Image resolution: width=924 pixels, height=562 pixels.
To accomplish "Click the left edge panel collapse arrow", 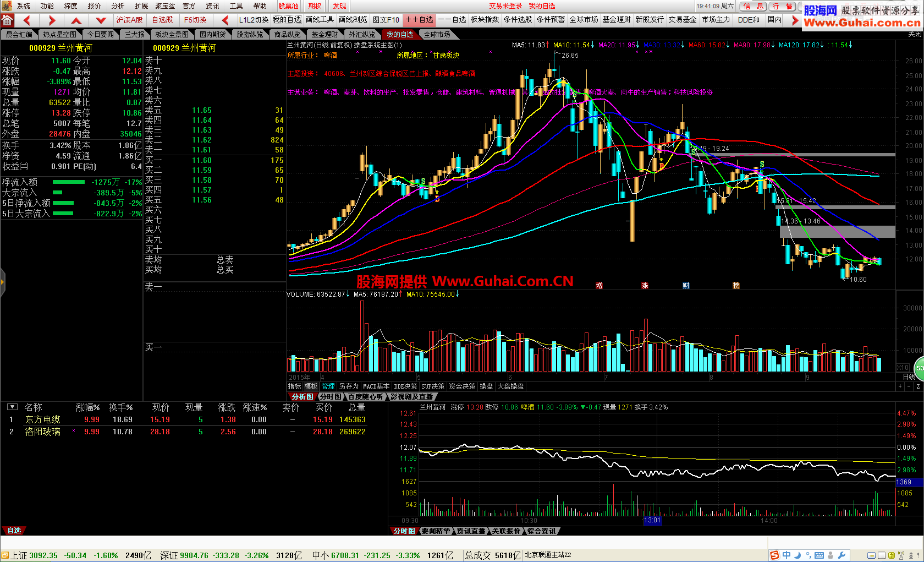I will [2, 282].
